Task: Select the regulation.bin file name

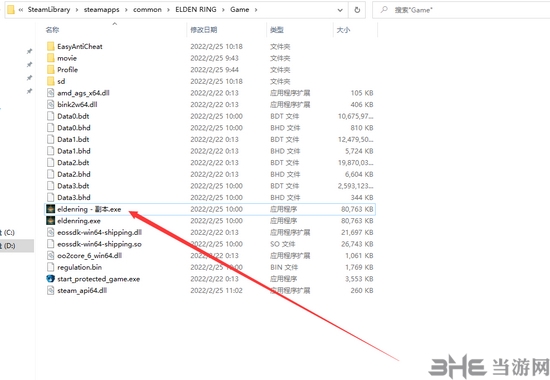Action: [80, 267]
